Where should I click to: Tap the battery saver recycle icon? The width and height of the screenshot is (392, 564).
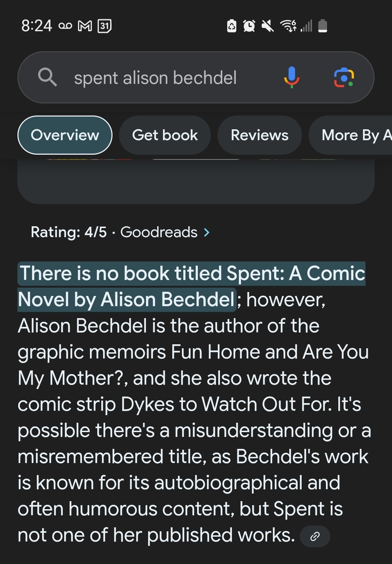[232, 26]
